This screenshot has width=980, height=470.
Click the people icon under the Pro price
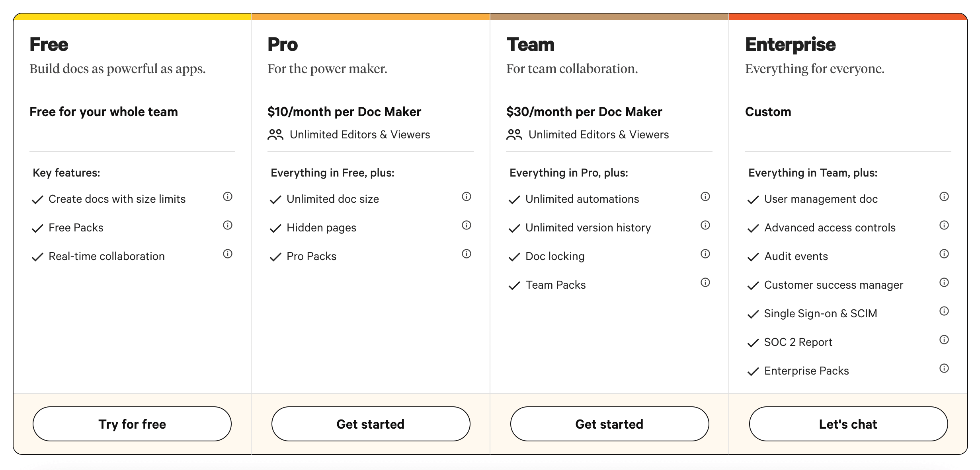pos(276,134)
